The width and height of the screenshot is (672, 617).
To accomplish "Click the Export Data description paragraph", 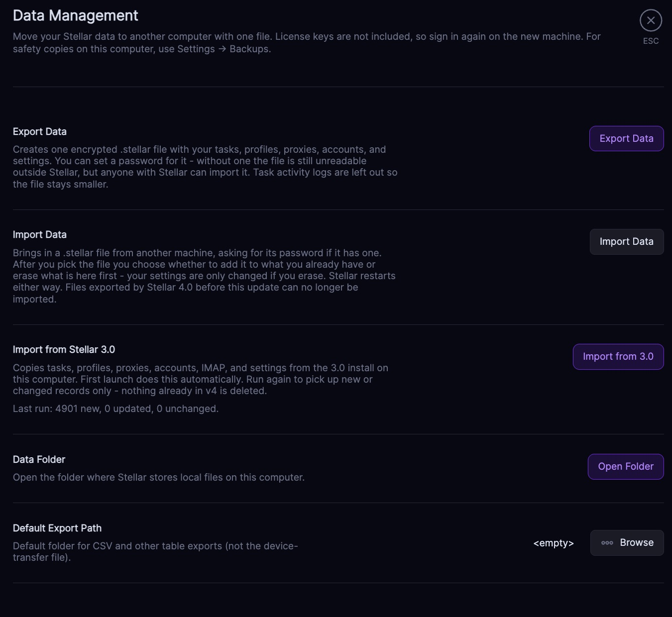I will coord(205,167).
